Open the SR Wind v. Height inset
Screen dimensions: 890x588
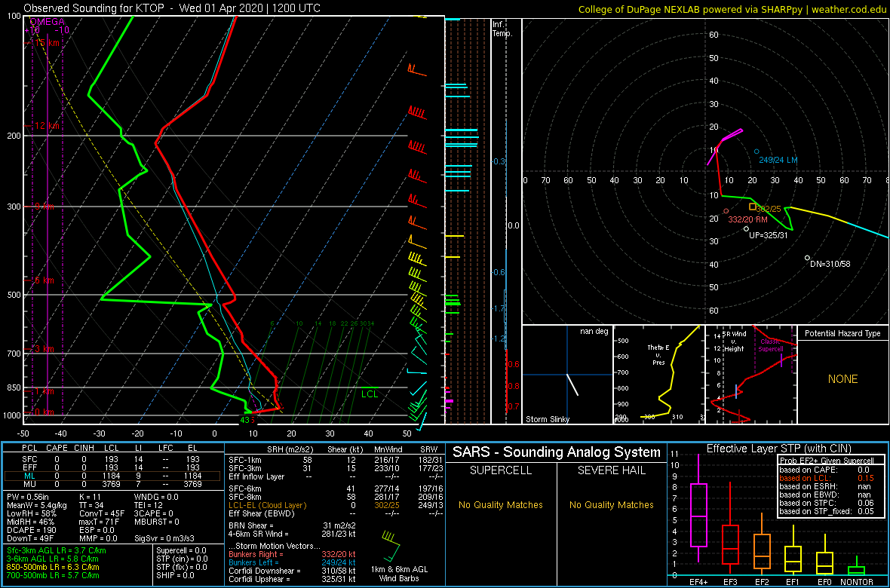750,375
